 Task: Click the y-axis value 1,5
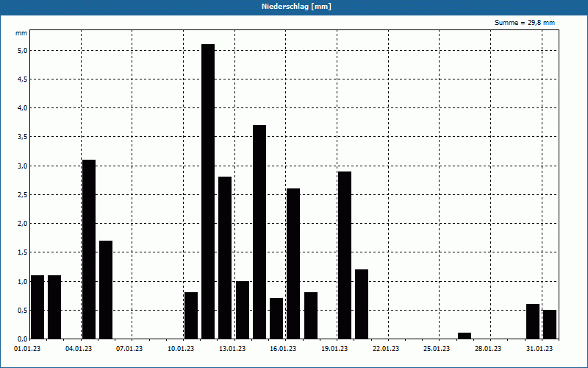click(x=22, y=252)
